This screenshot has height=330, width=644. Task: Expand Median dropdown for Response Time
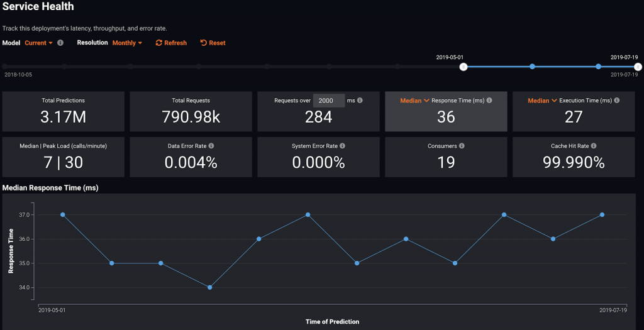point(414,101)
